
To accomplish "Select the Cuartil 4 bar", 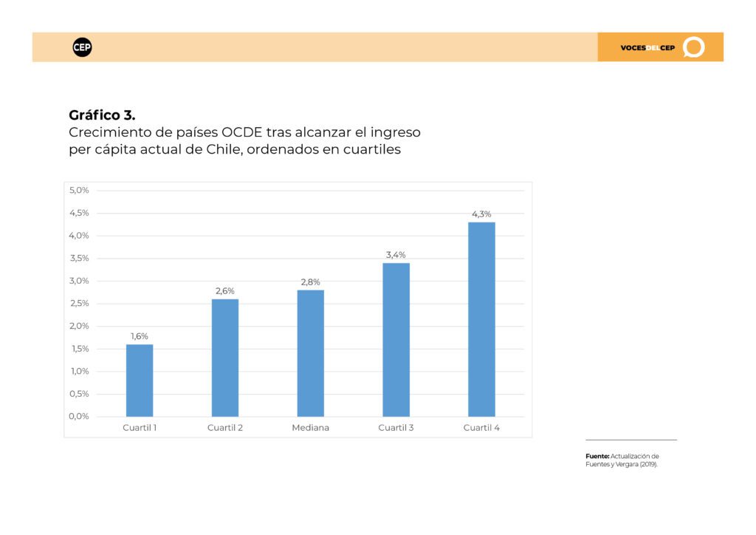I will pos(481,319).
